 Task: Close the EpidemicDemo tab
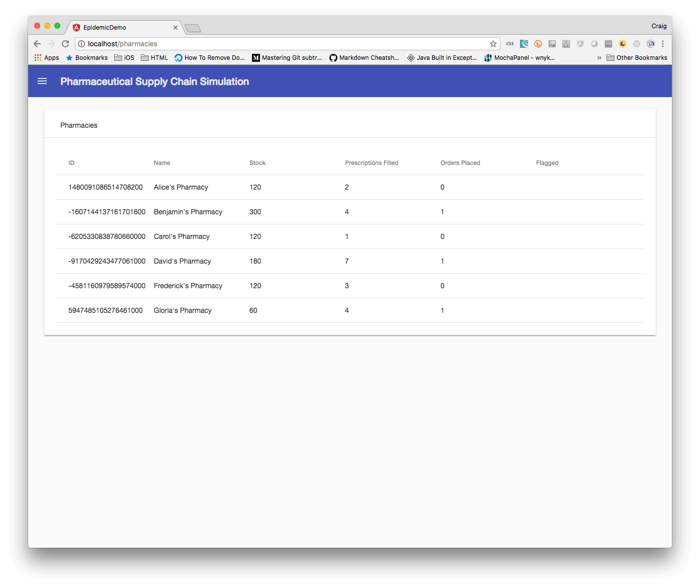click(x=176, y=28)
